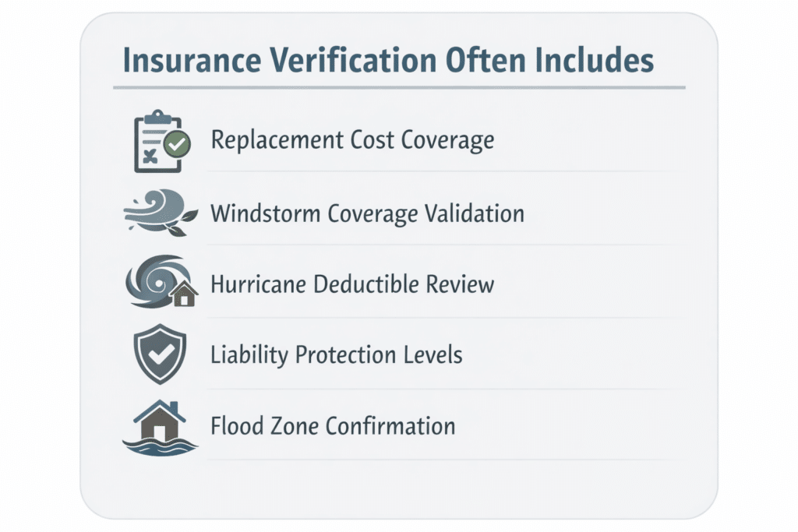This screenshot has width=798, height=532.
Task: Select Flood Zone Confirmation item
Action: point(333,426)
